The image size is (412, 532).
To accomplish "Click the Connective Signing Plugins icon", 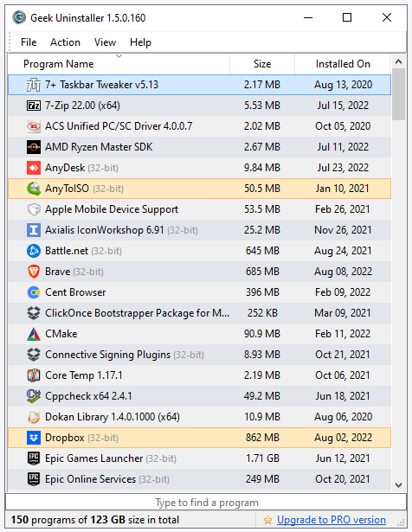I will 34,355.
